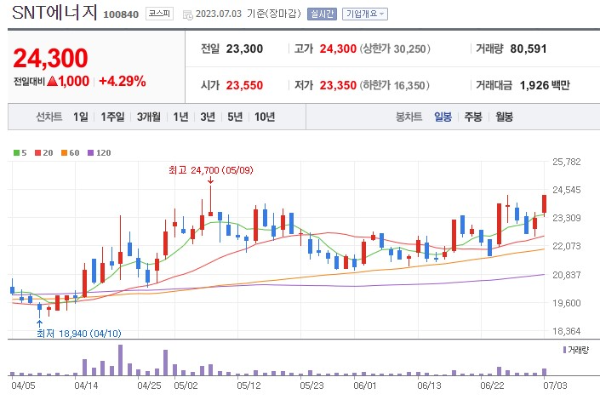Viewport: 600px width, 408px height.
Task: Select the 3개월 line chart period
Action: (149, 117)
